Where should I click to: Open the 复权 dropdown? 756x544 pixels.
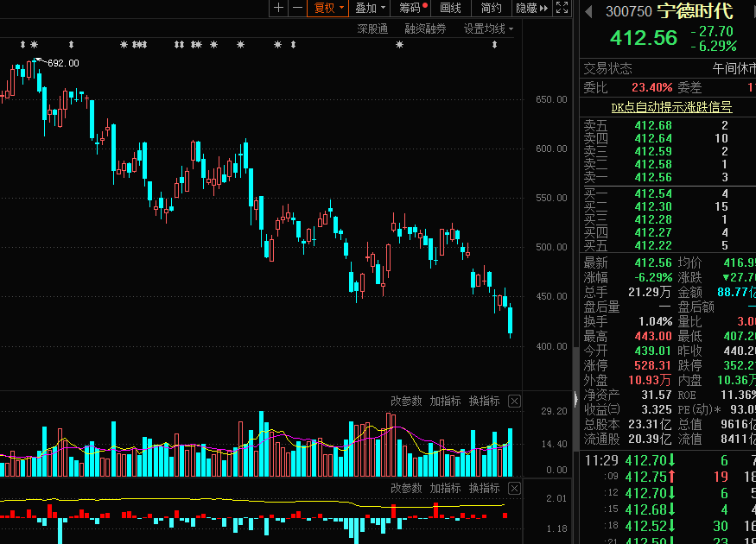[x=328, y=8]
